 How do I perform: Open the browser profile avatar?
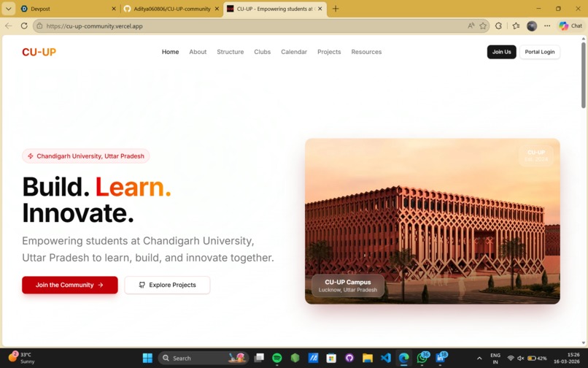point(532,26)
